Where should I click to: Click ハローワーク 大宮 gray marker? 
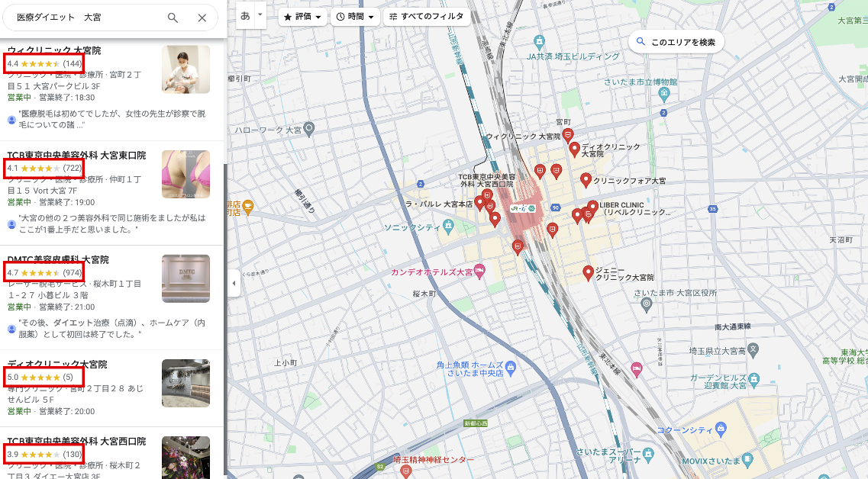click(x=309, y=130)
